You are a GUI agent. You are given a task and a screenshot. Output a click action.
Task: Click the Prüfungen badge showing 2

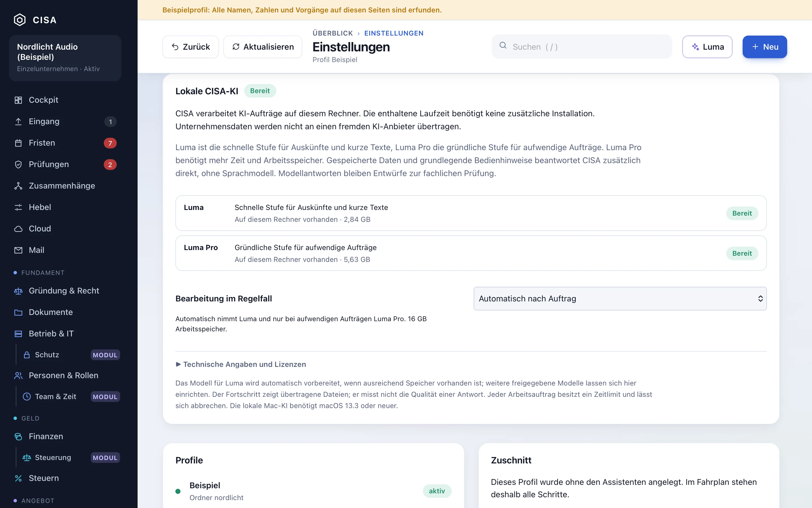[x=110, y=165]
